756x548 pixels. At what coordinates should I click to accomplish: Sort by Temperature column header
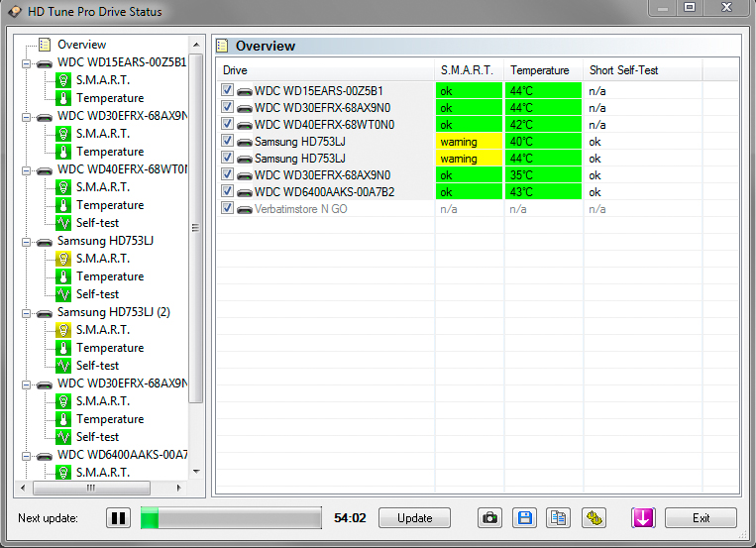(543, 70)
